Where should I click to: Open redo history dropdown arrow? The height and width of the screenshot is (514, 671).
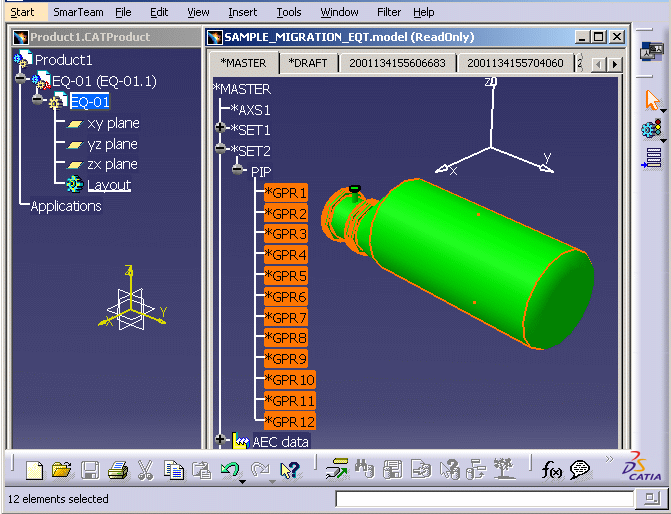tap(272, 482)
